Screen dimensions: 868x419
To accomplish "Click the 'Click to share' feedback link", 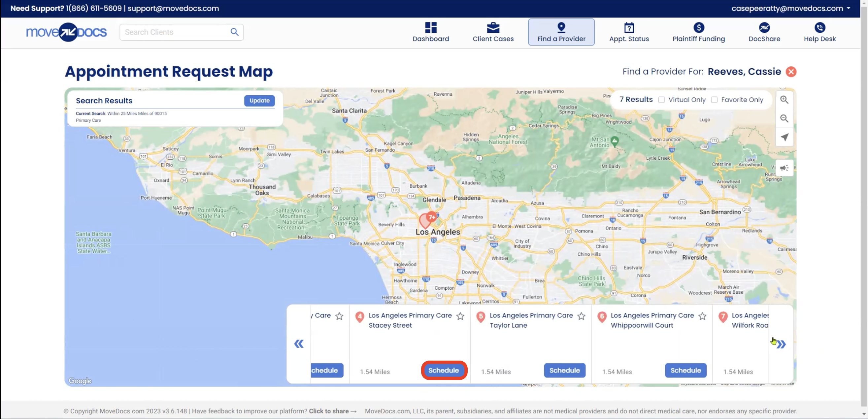I will point(332,411).
